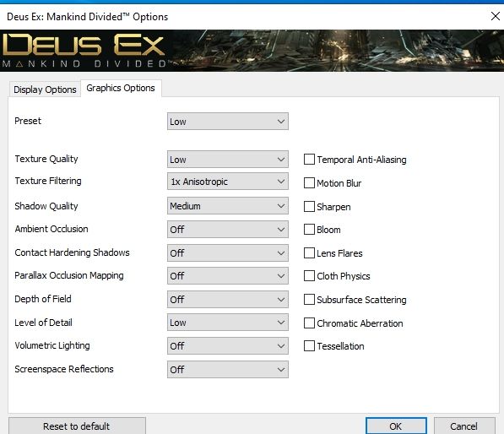
Task: Open the Depth of Field dropdown
Action: click(x=228, y=300)
